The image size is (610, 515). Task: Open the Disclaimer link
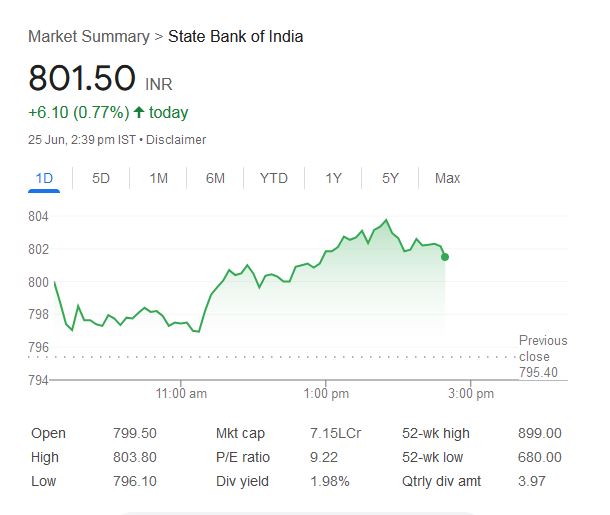coord(176,140)
